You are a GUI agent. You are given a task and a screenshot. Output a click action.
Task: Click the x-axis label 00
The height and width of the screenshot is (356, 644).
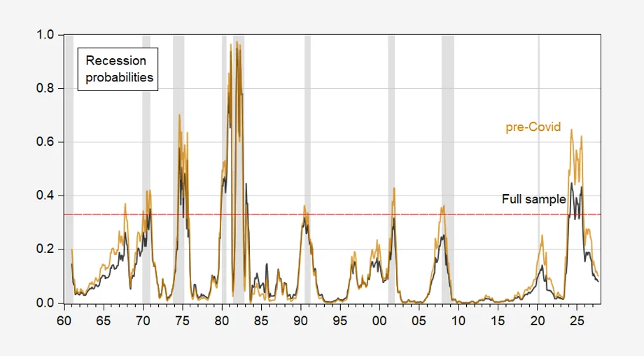[379, 321]
